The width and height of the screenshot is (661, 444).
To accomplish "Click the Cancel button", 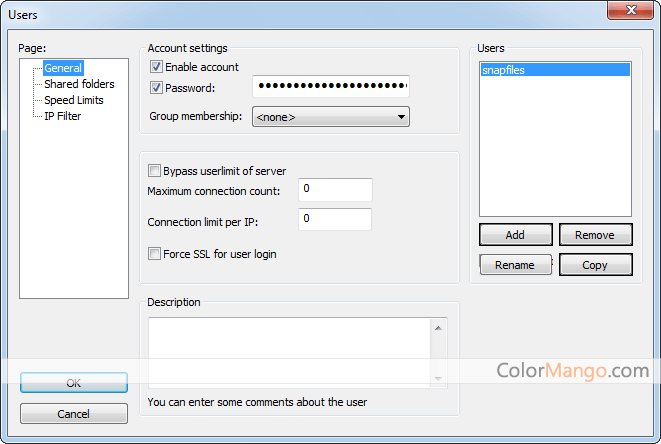I will pos(73,414).
